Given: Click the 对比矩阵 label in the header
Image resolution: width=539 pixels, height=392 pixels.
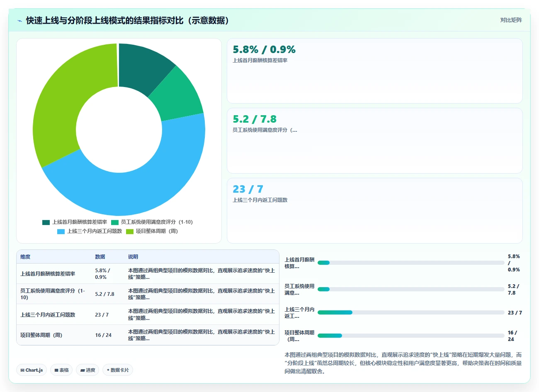Looking at the screenshot, I should coord(511,20).
